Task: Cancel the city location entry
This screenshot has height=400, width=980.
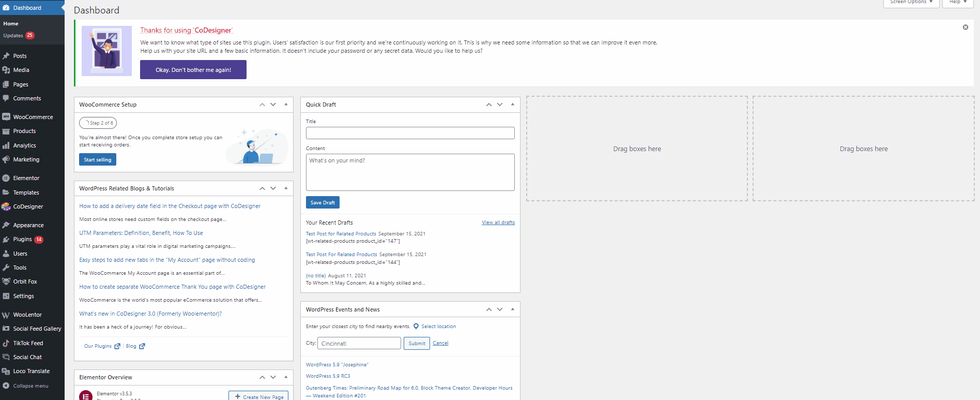Action: click(440, 343)
